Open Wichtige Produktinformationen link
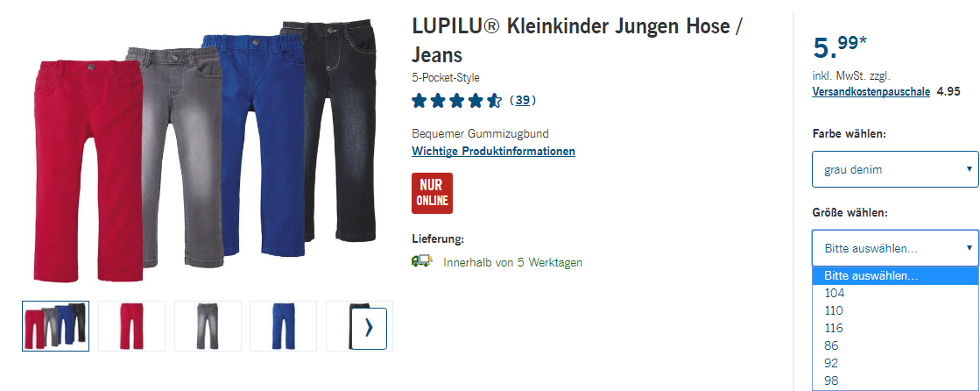The width and height of the screenshot is (980, 391). [x=493, y=152]
